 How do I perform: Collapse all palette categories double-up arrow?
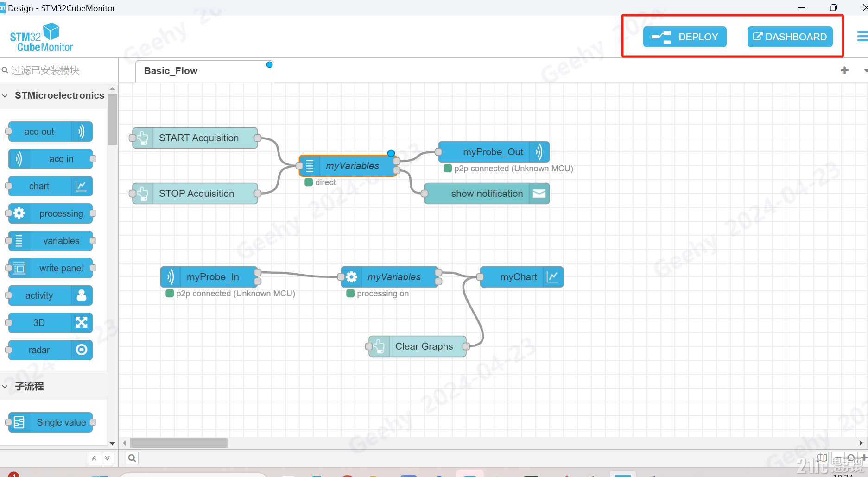[94, 458]
